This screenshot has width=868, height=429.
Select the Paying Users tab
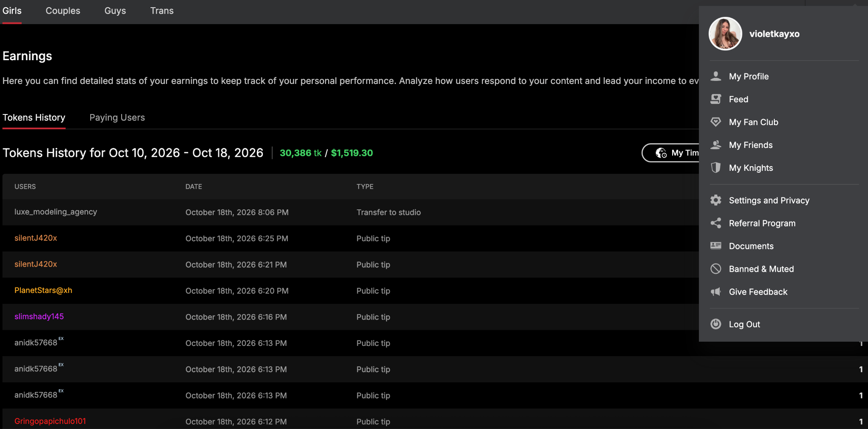tap(117, 117)
